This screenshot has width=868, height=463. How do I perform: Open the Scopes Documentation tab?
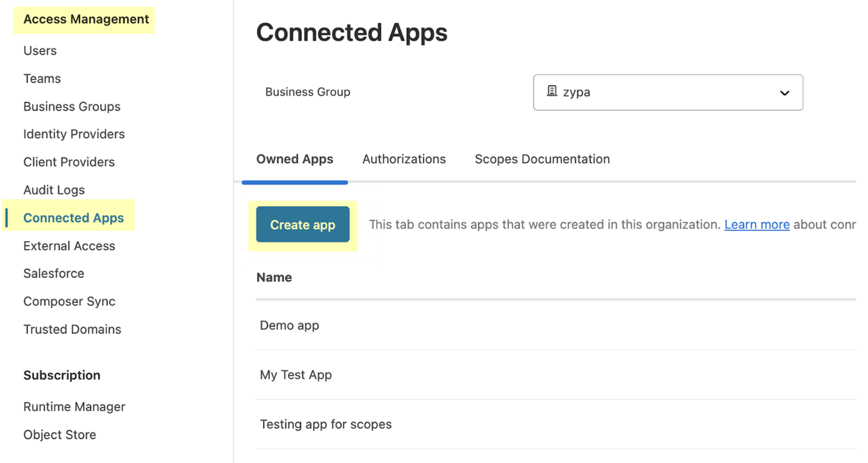(542, 159)
